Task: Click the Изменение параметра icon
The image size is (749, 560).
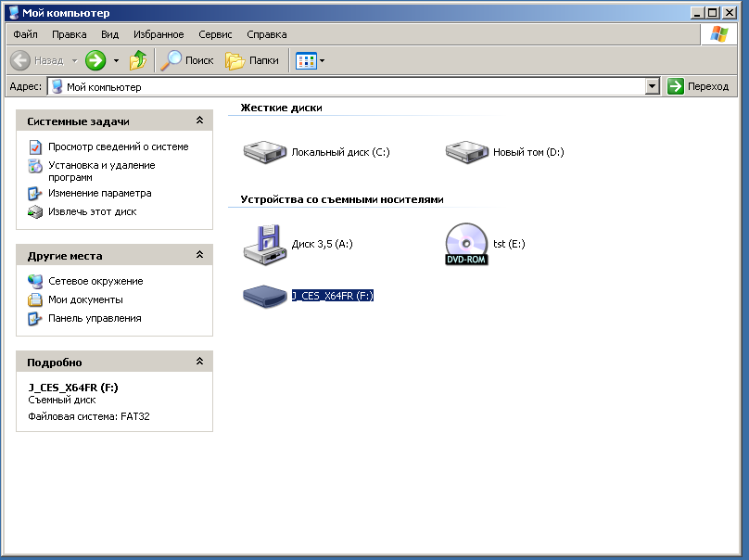Action: click(x=35, y=194)
